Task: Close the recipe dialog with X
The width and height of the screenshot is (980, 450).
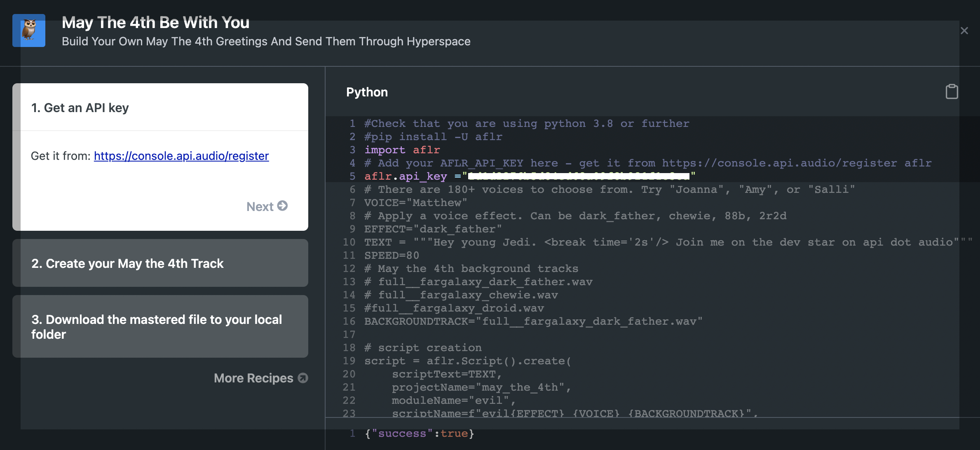Action: tap(964, 30)
